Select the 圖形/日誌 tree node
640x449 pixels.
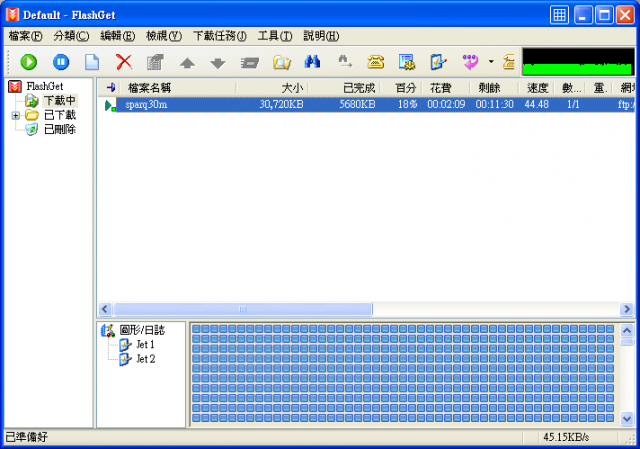[x=142, y=330]
